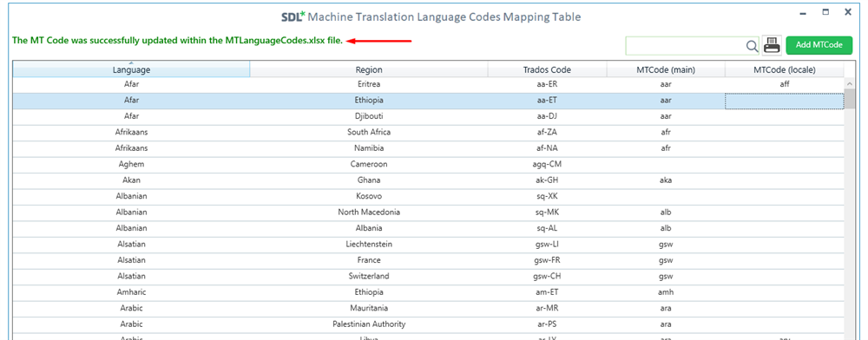This screenshot has width=868, height=340.
Task: Select the Albanian Kosovo row
Action: click(429, 196)
